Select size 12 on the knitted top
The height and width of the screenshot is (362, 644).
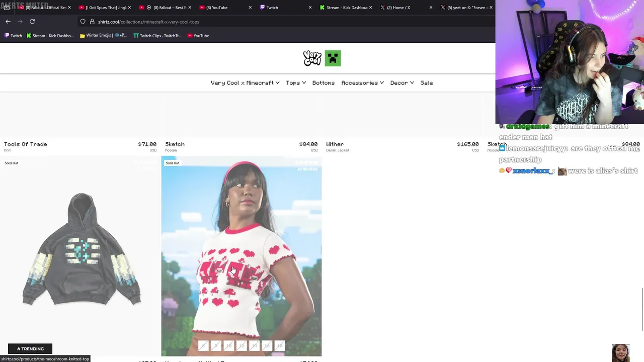click(242, 345)
